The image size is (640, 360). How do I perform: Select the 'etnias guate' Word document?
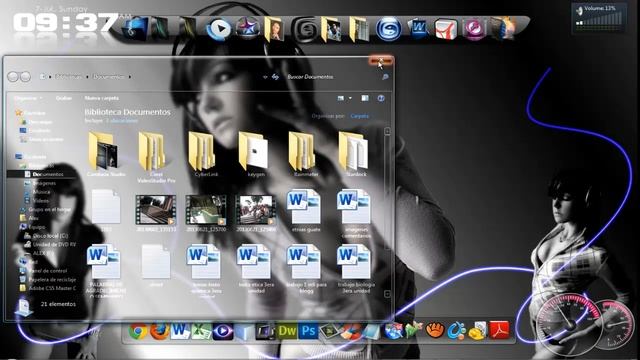(306, 211)
